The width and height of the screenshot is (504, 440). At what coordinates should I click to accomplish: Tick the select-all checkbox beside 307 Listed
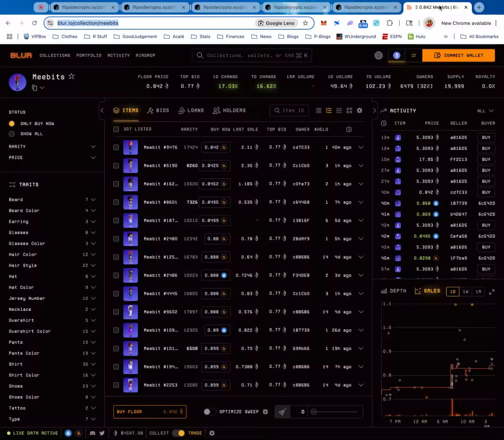[116, 129]
